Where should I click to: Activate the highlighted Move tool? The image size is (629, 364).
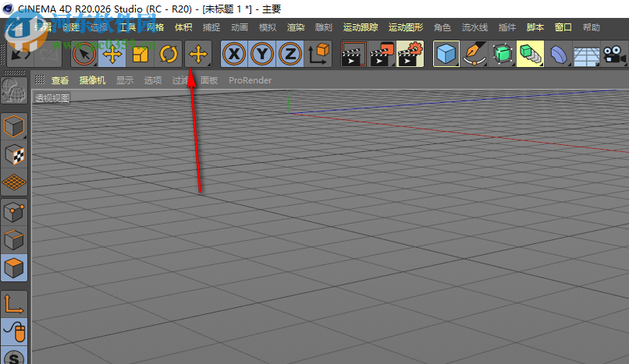coord(112,54)
